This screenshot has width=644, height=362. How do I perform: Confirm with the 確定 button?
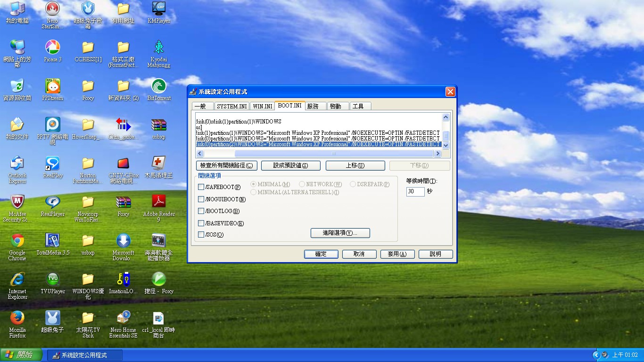pos(321,254)
